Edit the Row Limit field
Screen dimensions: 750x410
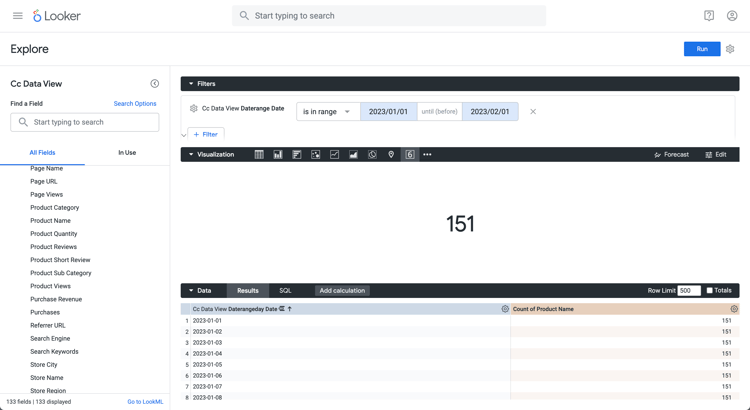pos(689,290)
